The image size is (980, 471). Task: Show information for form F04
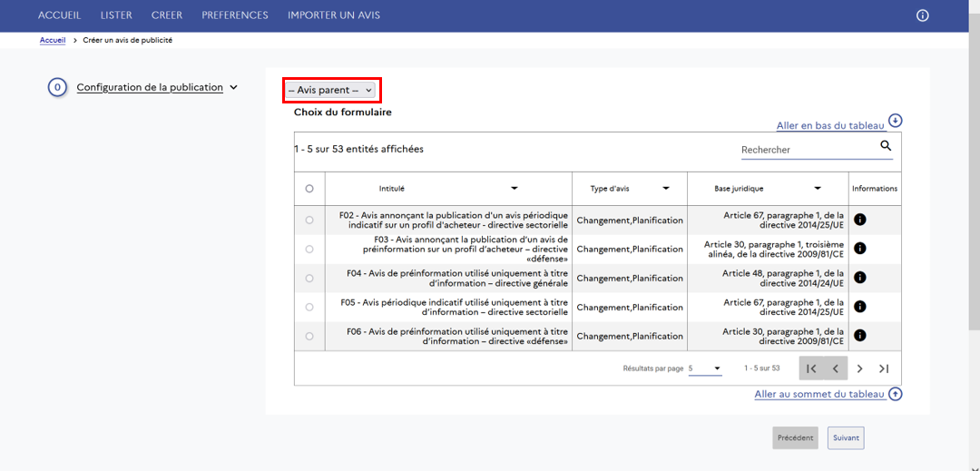coord(859,277)
